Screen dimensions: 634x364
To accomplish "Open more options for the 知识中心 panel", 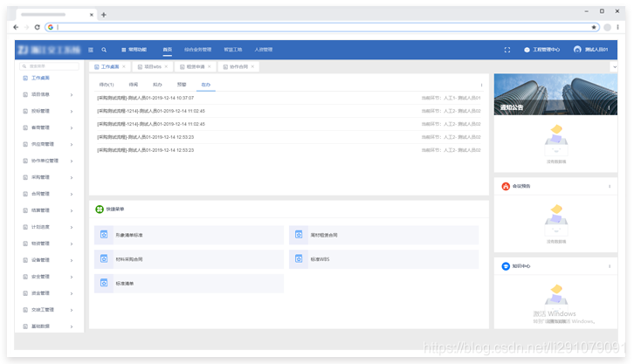I will pos(610,266).
